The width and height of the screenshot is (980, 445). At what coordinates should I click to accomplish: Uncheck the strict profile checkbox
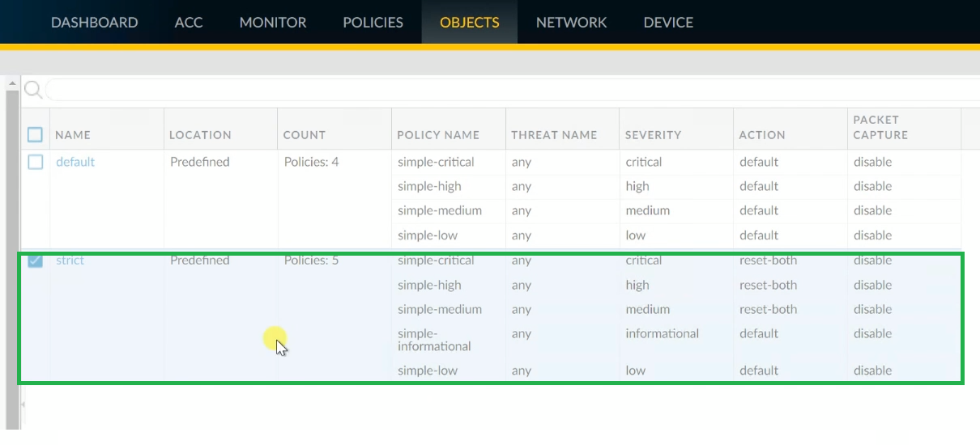coord(36,261)
